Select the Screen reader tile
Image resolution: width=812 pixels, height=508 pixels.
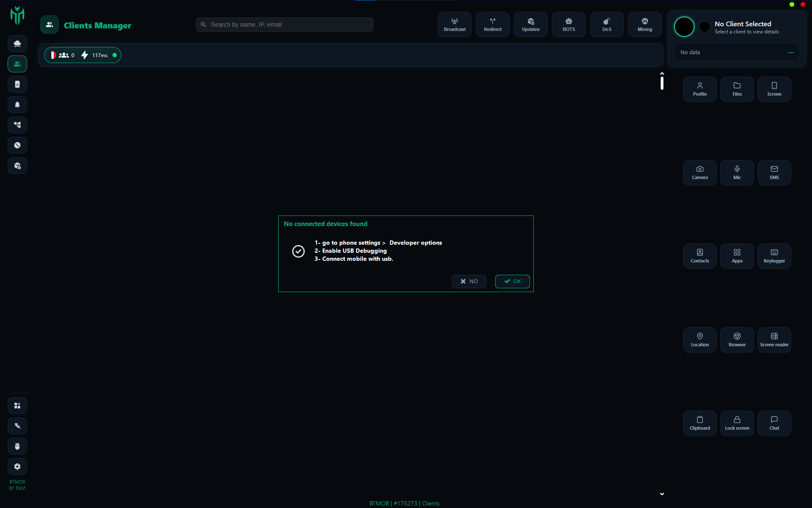coord(774,340)
